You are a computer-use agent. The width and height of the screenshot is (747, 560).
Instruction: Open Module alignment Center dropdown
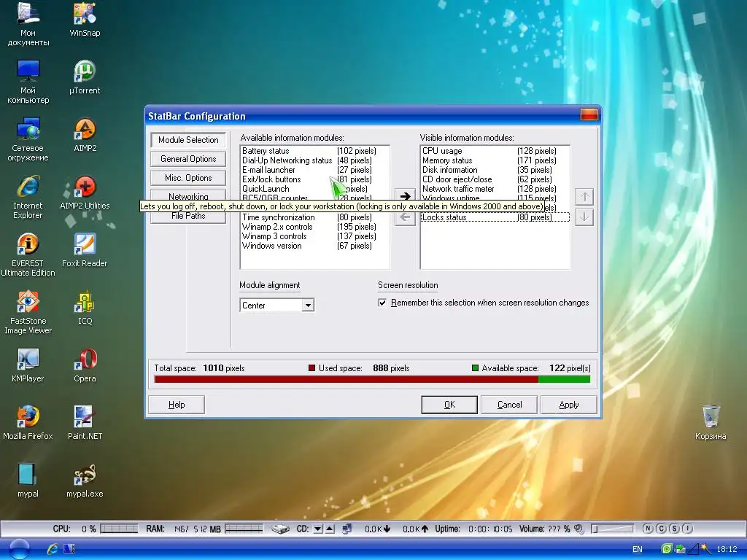[x=309, y=306]
